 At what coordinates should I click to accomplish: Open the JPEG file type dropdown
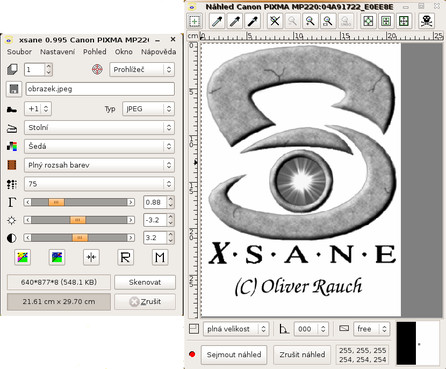tap(148, 109)
